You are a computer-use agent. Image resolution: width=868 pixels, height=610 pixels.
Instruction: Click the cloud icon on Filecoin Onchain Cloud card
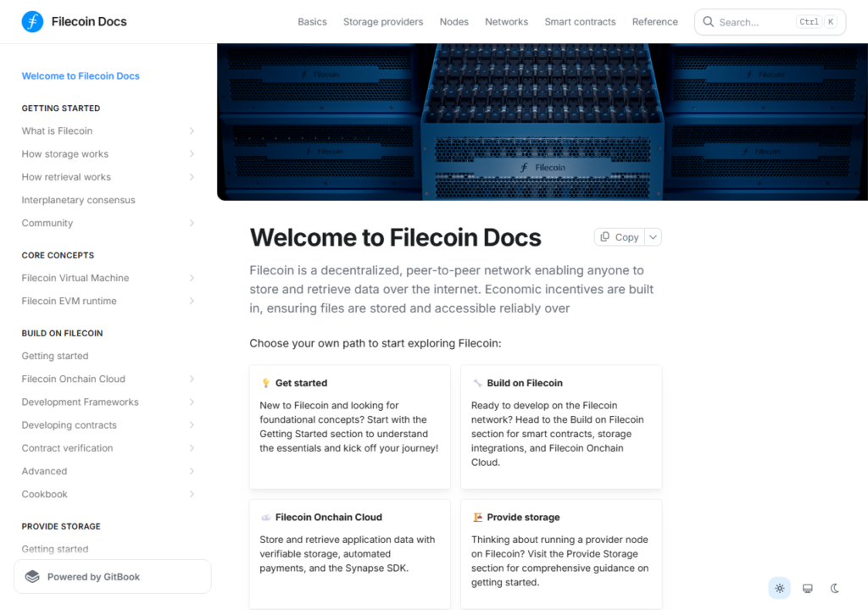(265, 517)
